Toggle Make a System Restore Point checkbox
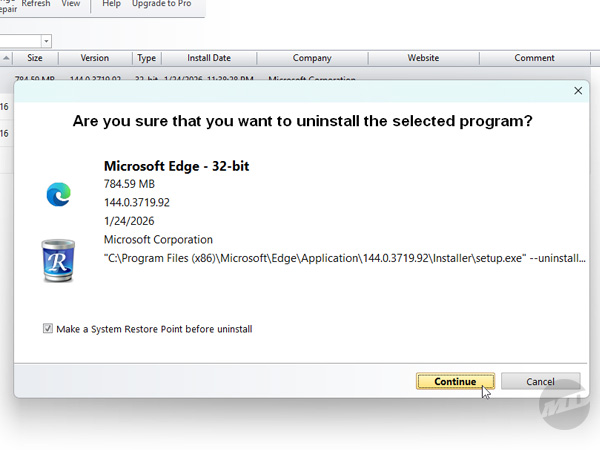600x450 pixels. click(48, 328)
